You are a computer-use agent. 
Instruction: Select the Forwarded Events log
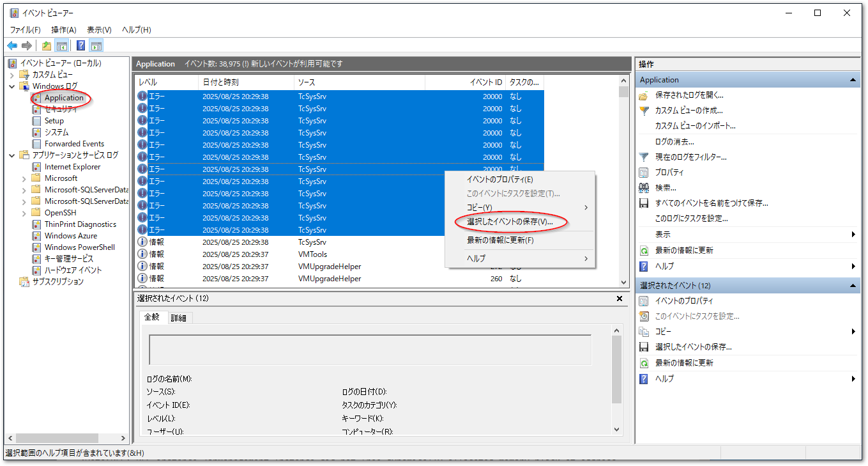tap(74, 144)
